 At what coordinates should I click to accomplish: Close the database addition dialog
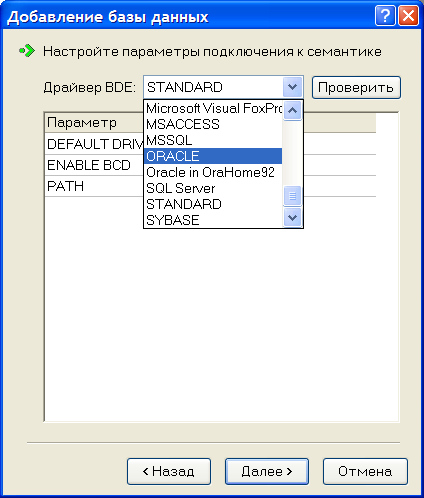tap(408, 16)
